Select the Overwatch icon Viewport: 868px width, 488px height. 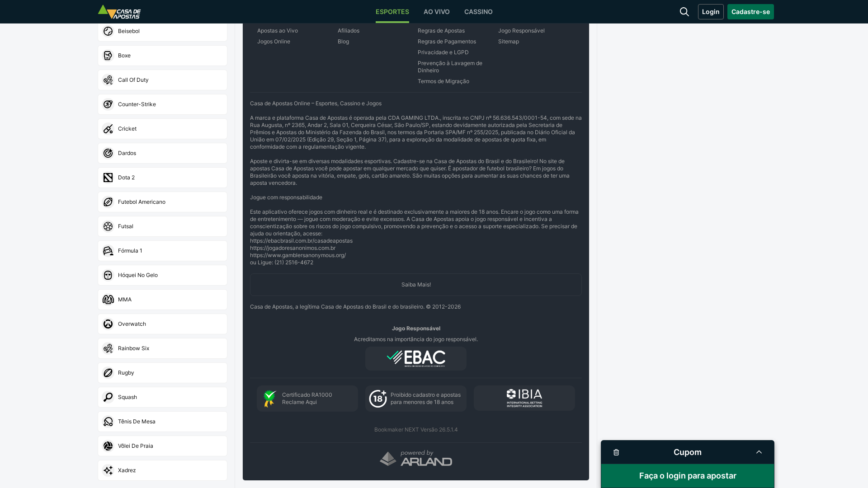click(x=108, y=324)
